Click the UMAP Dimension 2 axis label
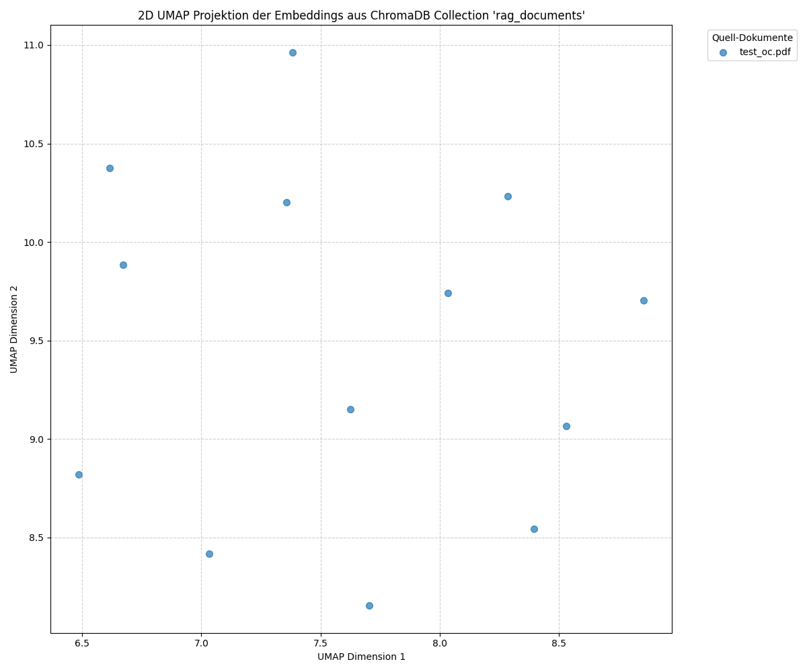 (14, 329)
